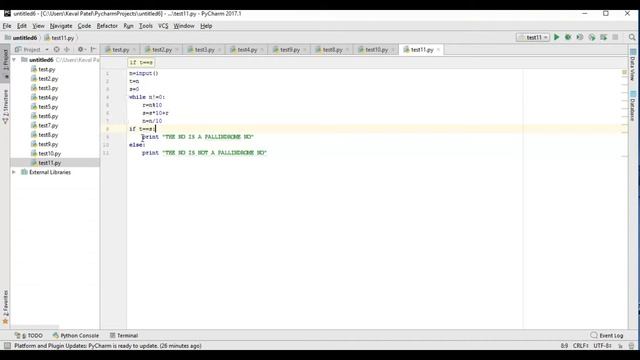This screenshot has width=640, height=360.
Task: Click the test11.py breadcrumb in navigation bar
Action: tap(59, 38)
